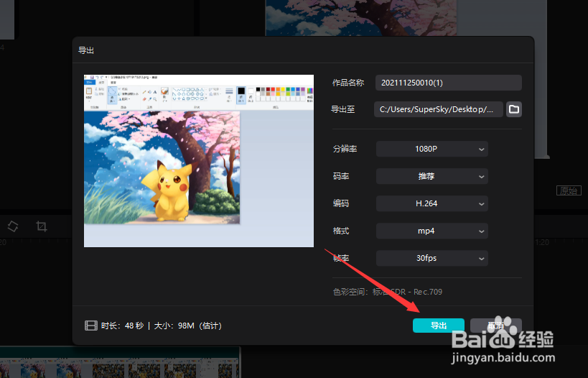The width and height of the screenshot is (588, 378).
Task: Open the 帧率 30fps dropdown
Action: [x=432, y=258]
